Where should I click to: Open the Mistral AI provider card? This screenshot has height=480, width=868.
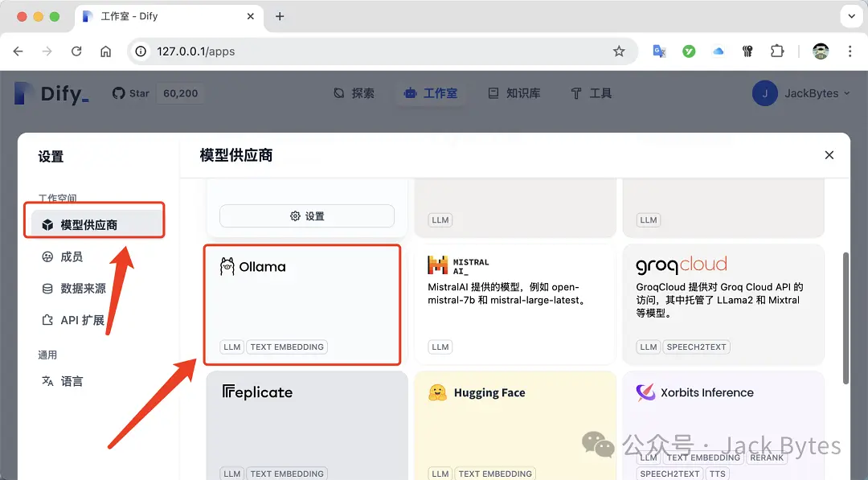[x=514, y=304]
